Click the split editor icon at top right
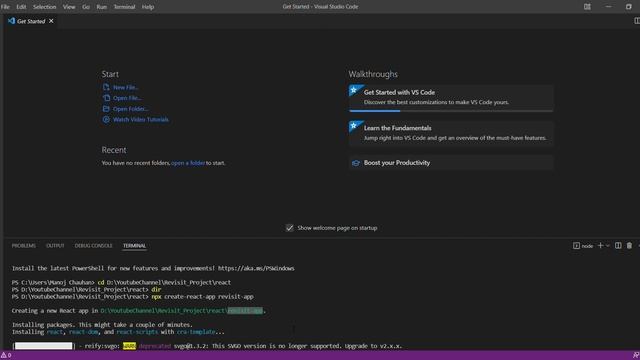 click(637, 21)
